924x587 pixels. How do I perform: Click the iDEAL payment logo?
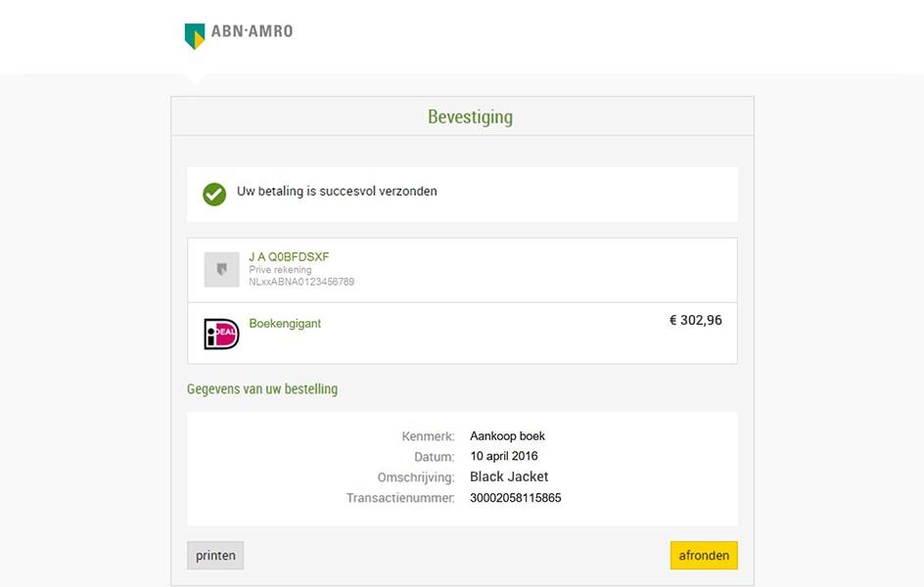click(221, 334)
